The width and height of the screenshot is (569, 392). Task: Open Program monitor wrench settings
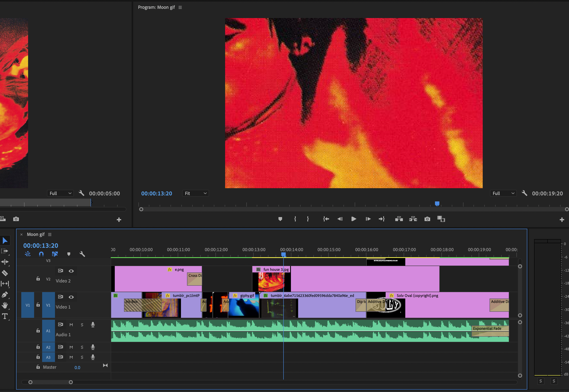point(524,193)
